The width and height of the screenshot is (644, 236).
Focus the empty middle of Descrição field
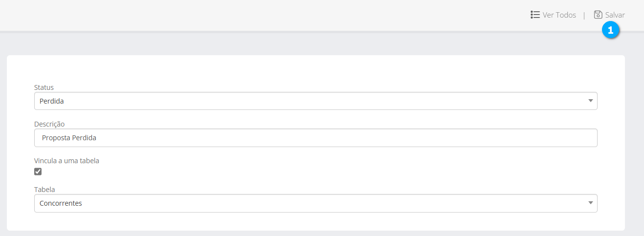[x=318, y=138]
